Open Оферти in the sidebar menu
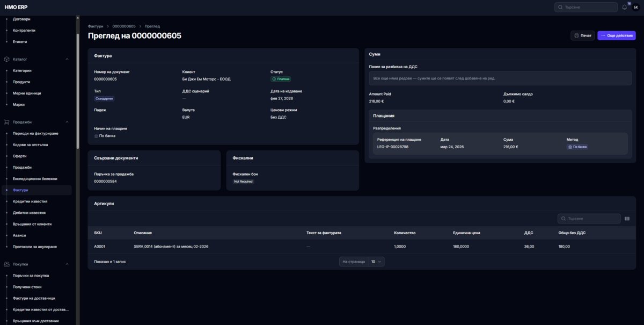Image resolution: width=644 pixels, height=325 pixels. click(20, 156)
